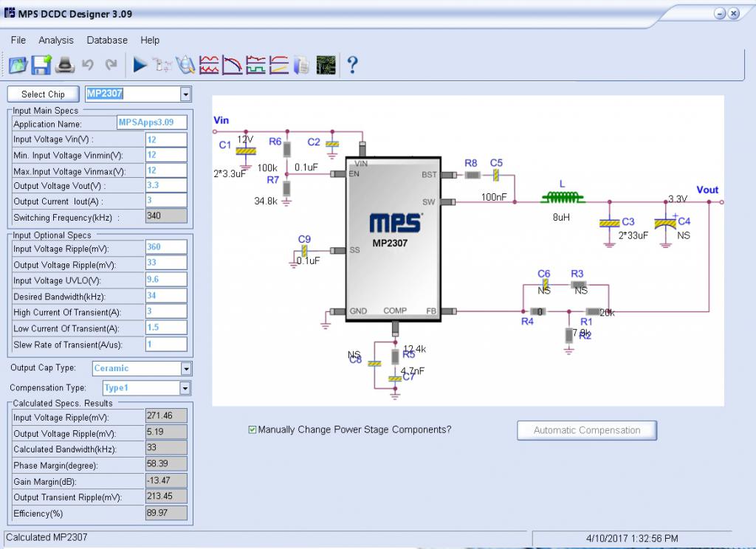This screenshot has height=549, width=756.
Task: Click the documents report icon in toolbar
Action: 301,66
